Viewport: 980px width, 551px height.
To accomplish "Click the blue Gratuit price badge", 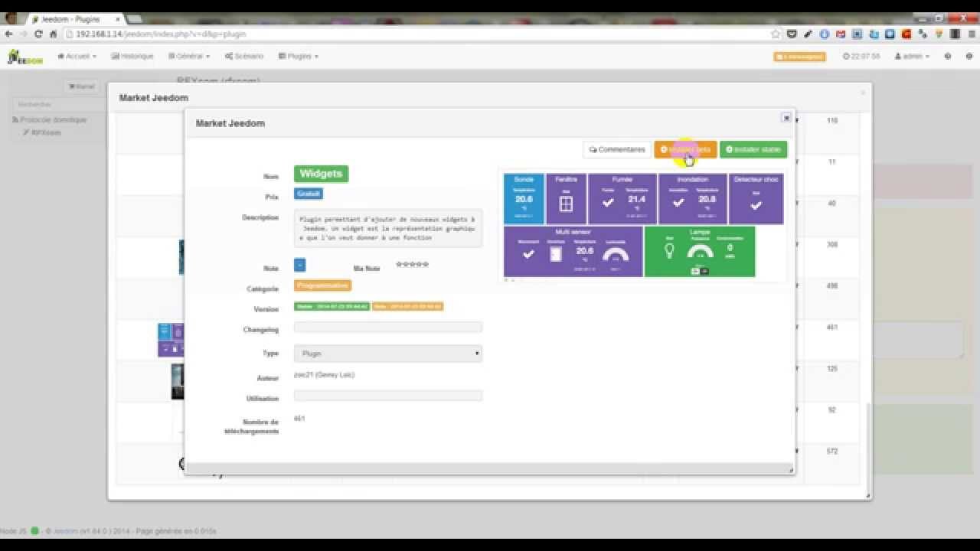I will (x=309, y=194).
